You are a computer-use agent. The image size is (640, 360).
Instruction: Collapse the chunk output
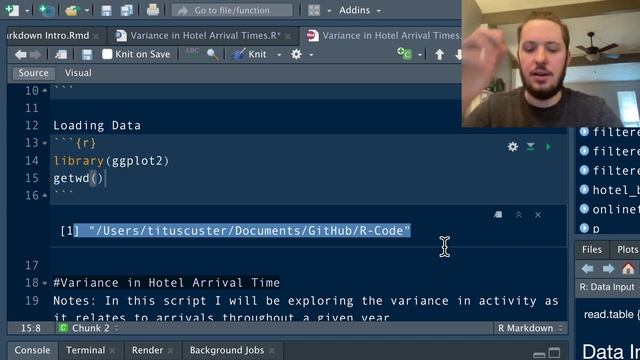point(518,215)
